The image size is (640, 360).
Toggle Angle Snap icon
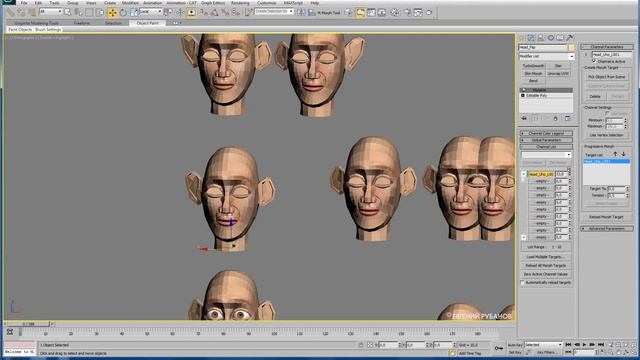pos(215,13)
